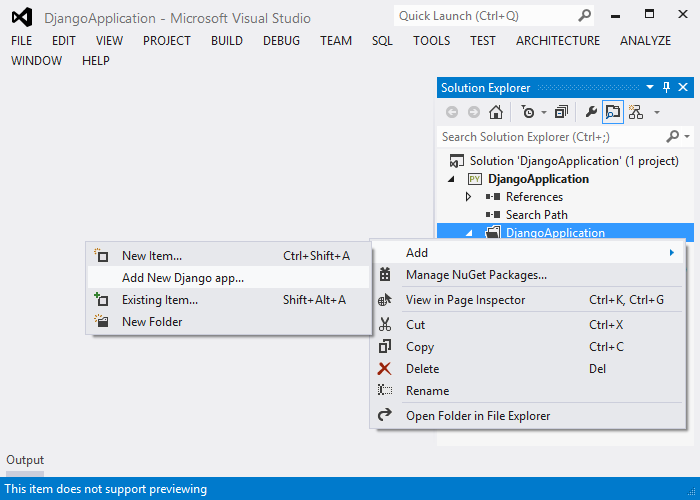700x500 pixels.
Task: Click the window resize grip in status bar
Action: tap(692, 493)
